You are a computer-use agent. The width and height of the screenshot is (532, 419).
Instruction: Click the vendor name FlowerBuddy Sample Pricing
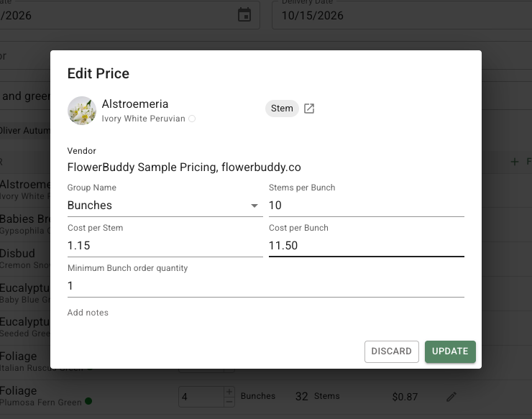coord(184,167)
